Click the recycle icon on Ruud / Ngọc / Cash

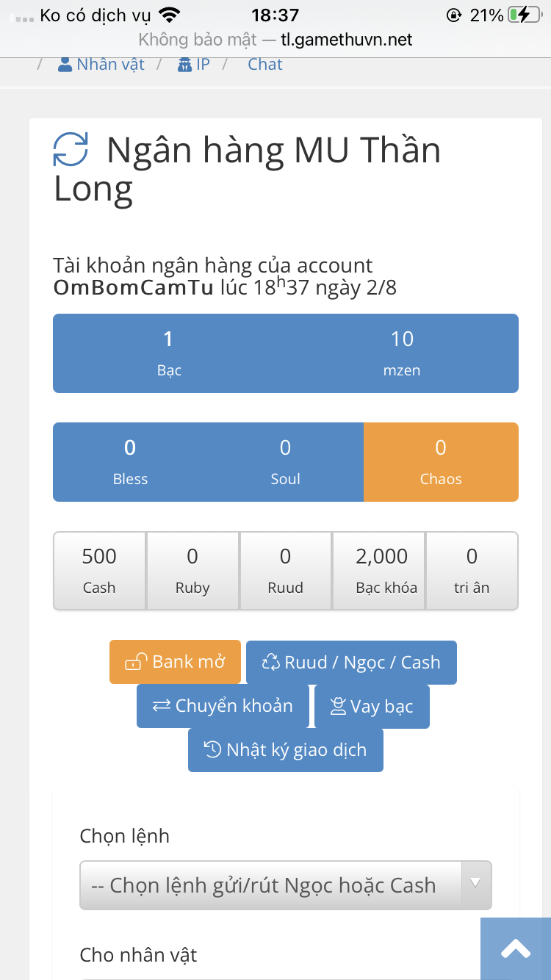[x=271, y=663]
